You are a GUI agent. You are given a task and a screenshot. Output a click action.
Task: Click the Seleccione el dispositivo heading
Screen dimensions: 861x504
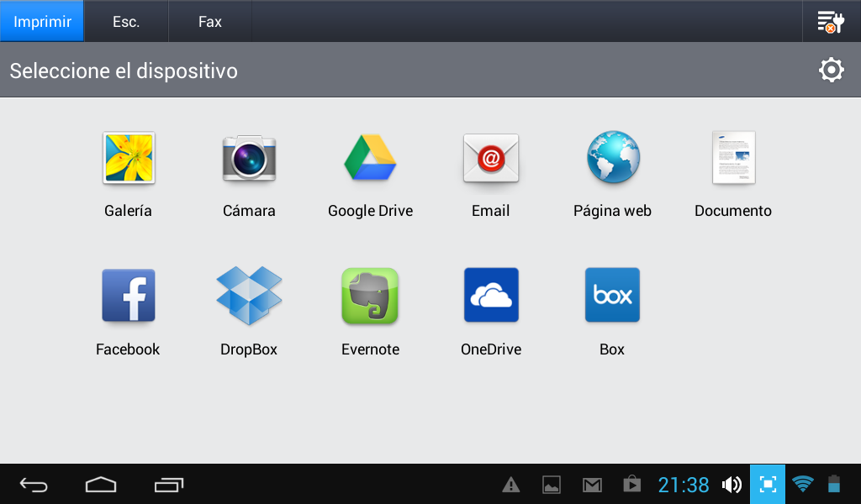(124, 71)
